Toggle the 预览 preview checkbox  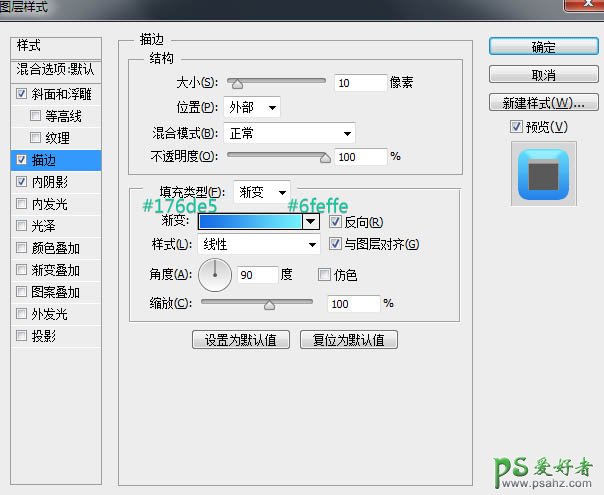pyautogui.click(x=516, y=127)
